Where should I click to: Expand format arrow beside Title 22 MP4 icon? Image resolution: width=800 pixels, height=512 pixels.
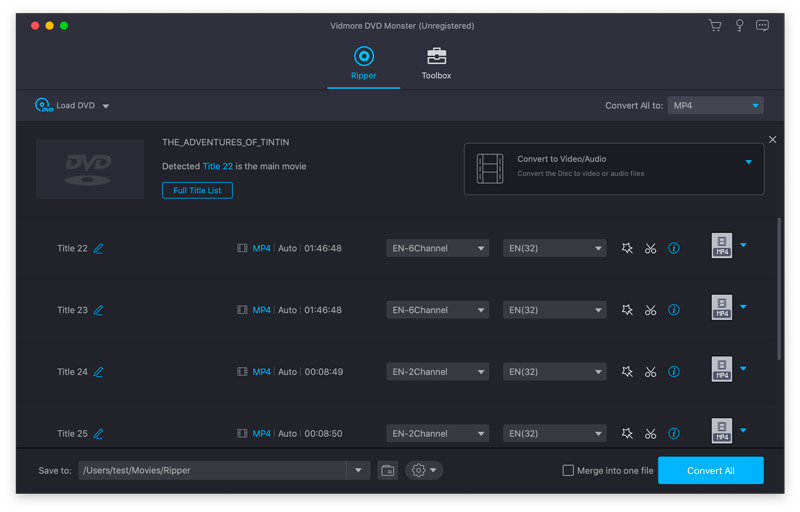(743, 245)
